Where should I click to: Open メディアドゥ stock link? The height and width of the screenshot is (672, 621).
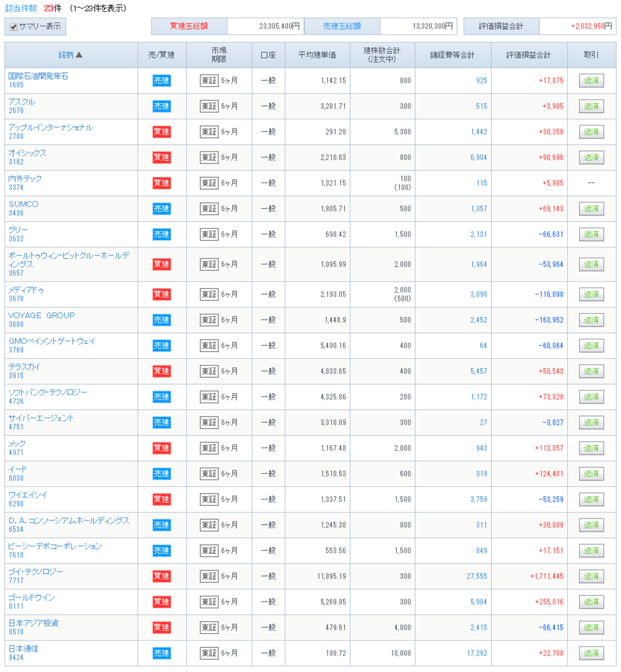(26, 289)
